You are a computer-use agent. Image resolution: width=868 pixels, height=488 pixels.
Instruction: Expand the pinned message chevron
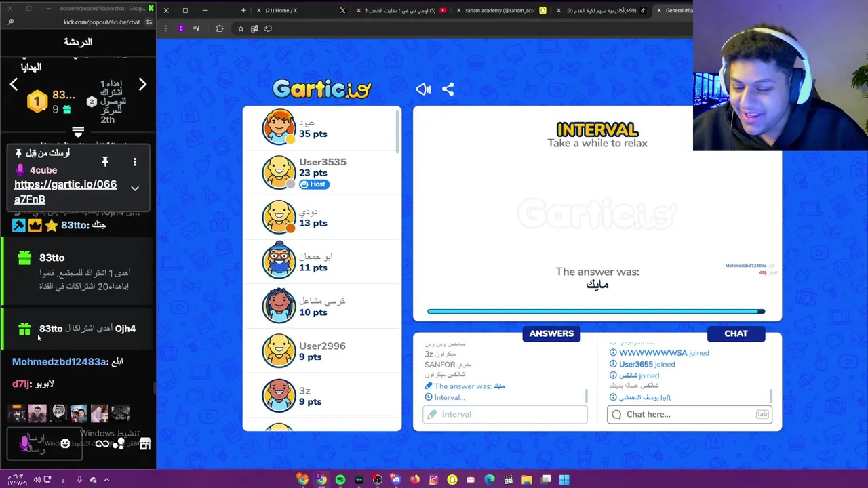(135, 188)
